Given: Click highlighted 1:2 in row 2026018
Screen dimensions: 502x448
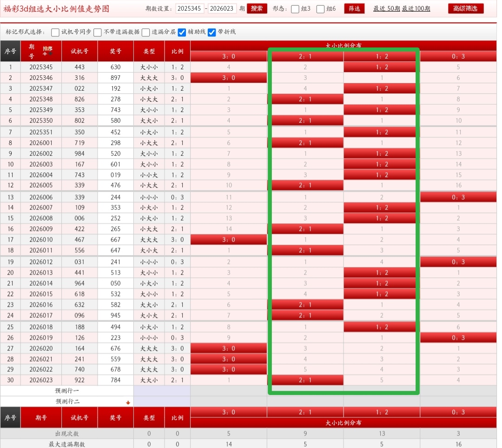Looking at the screenshot, I should click(382, 327).
